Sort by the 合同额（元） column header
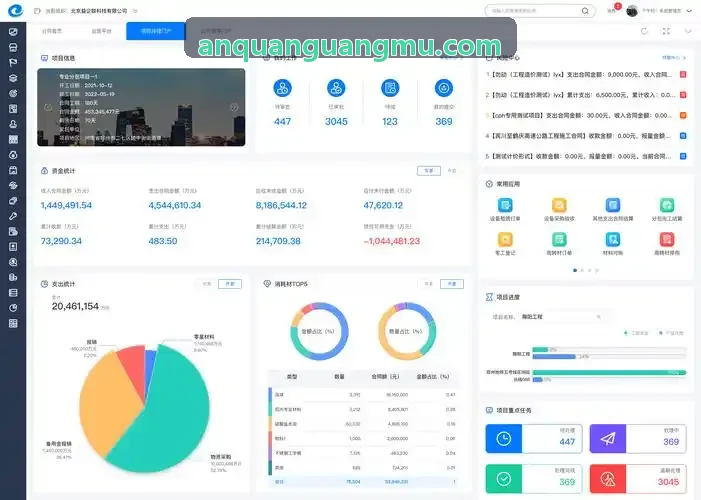The width and height of the screenshot is (701, 500). click(385, 377)
